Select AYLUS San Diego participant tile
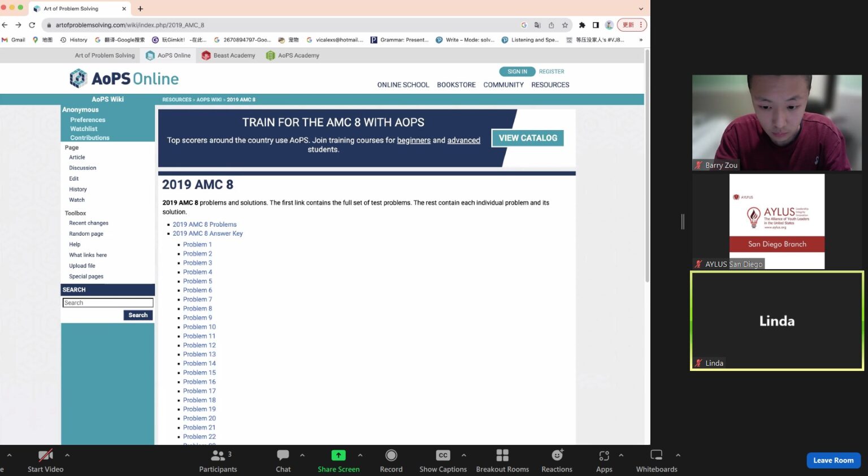The image size is (868, 476). tap(777, 222)
